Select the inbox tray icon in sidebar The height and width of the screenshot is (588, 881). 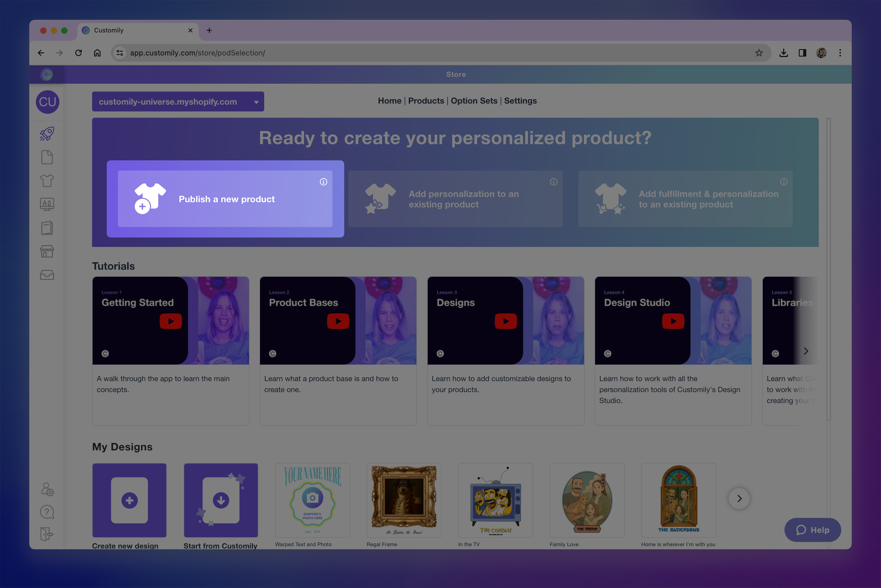click(47, 275)
